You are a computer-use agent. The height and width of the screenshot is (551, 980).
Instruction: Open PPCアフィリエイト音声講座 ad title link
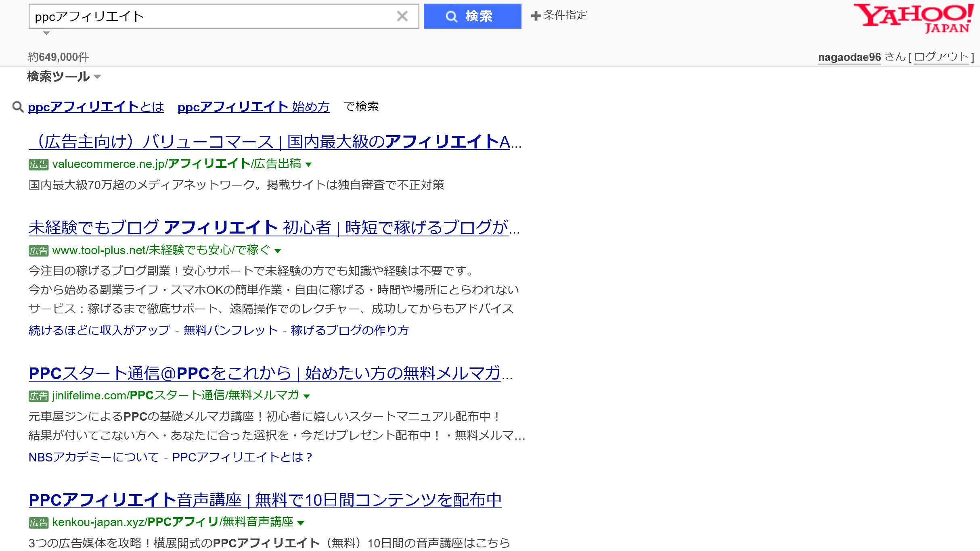pos(265,500)
